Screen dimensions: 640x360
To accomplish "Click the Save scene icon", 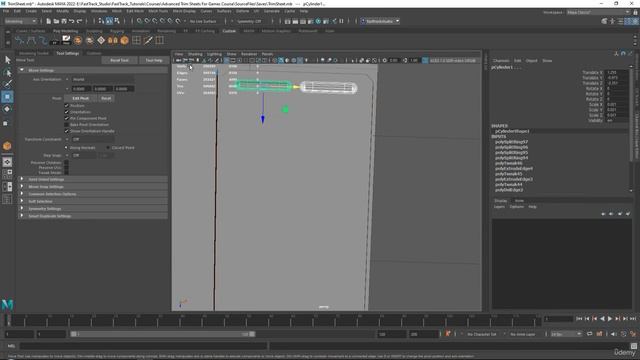I will (64, 21).
